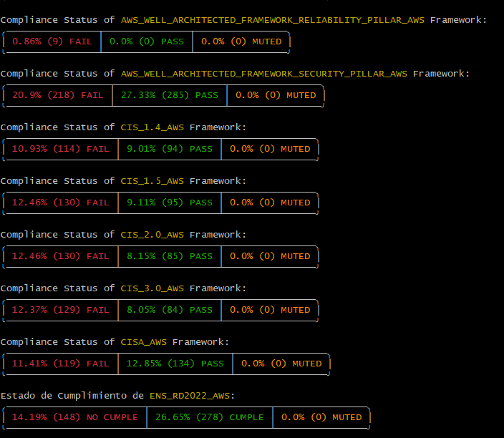Select the '9.01% (94) PASS' cell
The height and width of the screenshot is (438, 504).
[170, 149]
